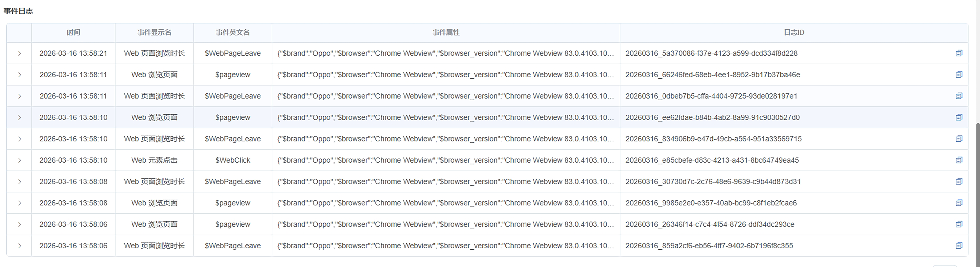Expand the 13:58:08 $pageview row
This screenshot has height=267, width=980.
pyautogui.click(x=19, y=203)
